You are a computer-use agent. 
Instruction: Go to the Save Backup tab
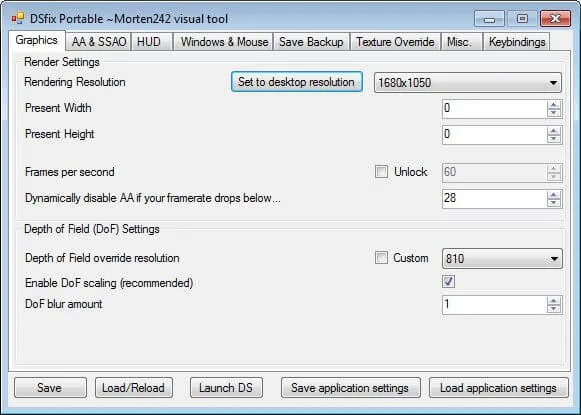tap(311, 42)
